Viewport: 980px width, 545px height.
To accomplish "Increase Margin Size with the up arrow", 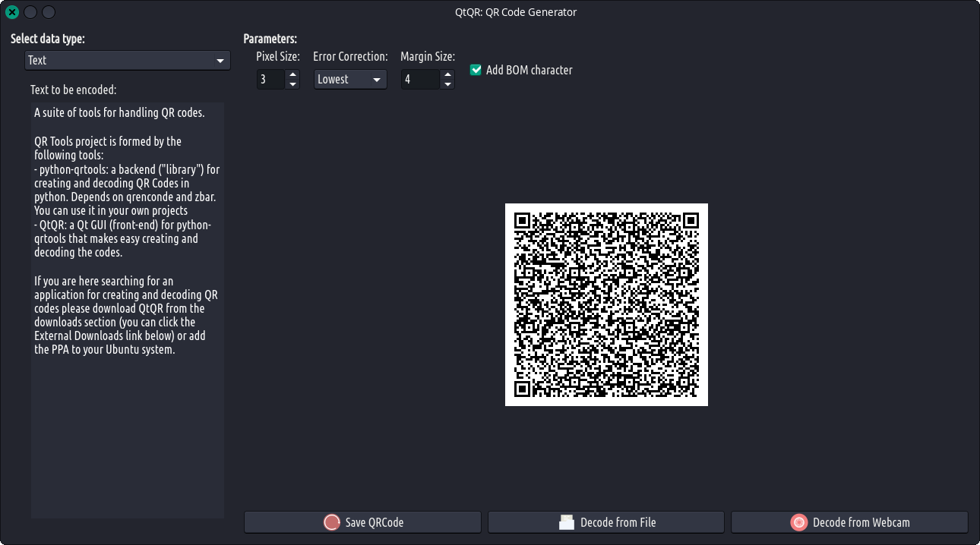I will [447, 74].
